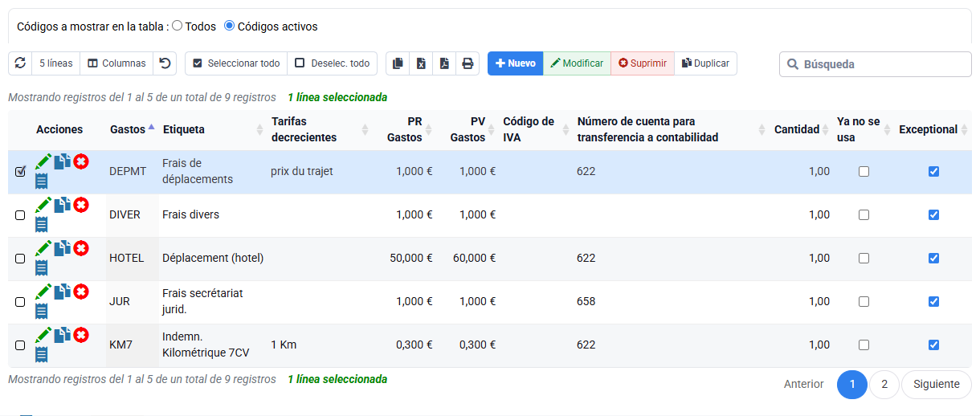980x416 pixels.
Task: Delete KM7 row with red cross icon
Action: pyautogui.click(x=81, y=335)
